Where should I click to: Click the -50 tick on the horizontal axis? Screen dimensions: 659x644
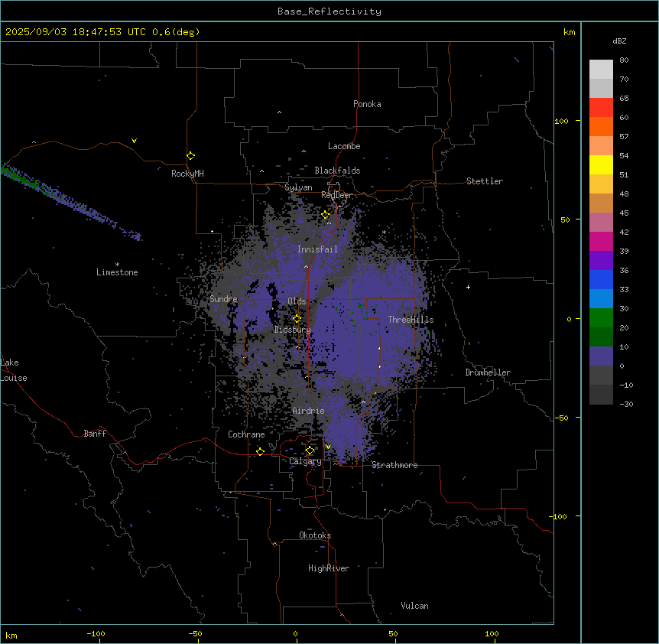pyautogui.click(x=195, y=633)
